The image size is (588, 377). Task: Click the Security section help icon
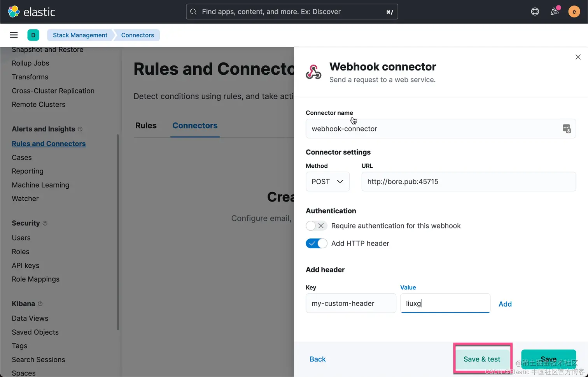coord(45,223)
